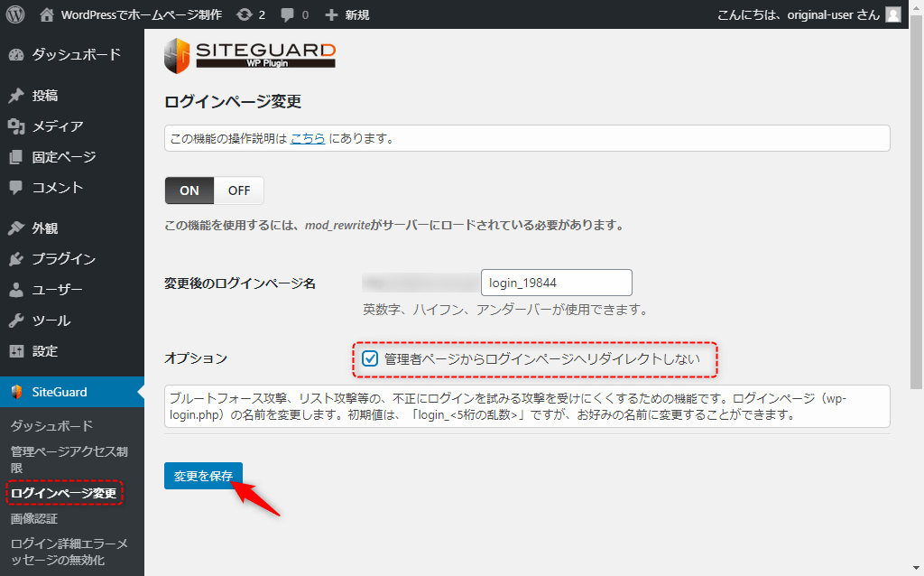
Task: Toggle 管理者ページからログインページへリダイレクトしない checkbox
Action: coord(369,358)
